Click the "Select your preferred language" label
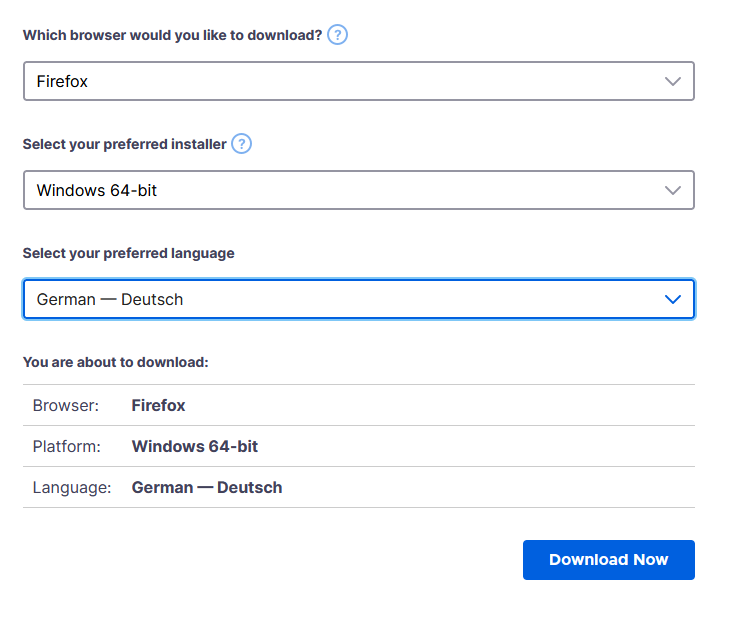Viewport: 750px width, 619px height. (128, 253)
